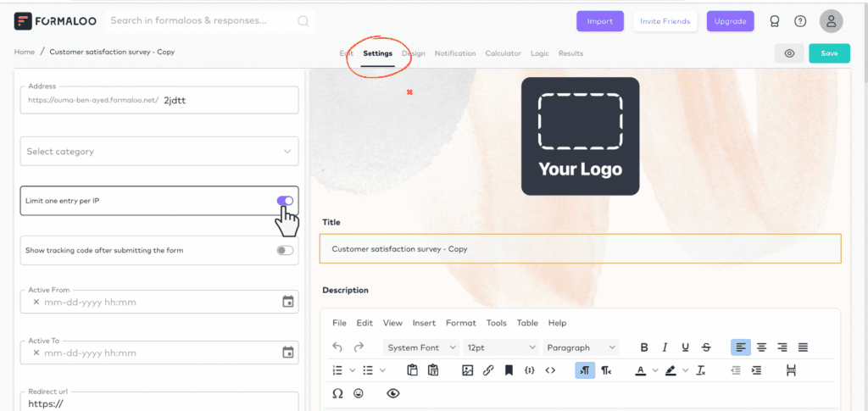
Task: Insert a numbered list
Action: point(337,370)
